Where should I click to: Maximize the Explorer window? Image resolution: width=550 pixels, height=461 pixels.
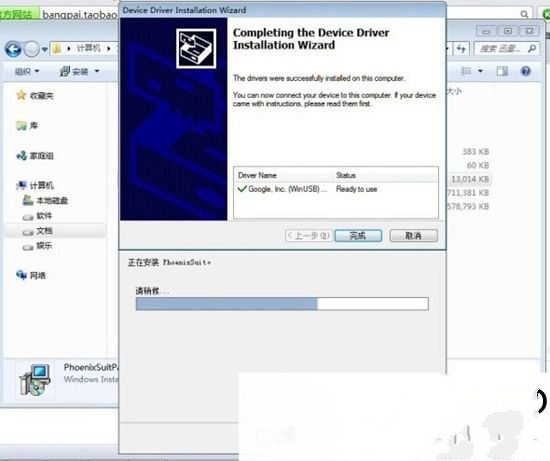click(x=508, y=31)
